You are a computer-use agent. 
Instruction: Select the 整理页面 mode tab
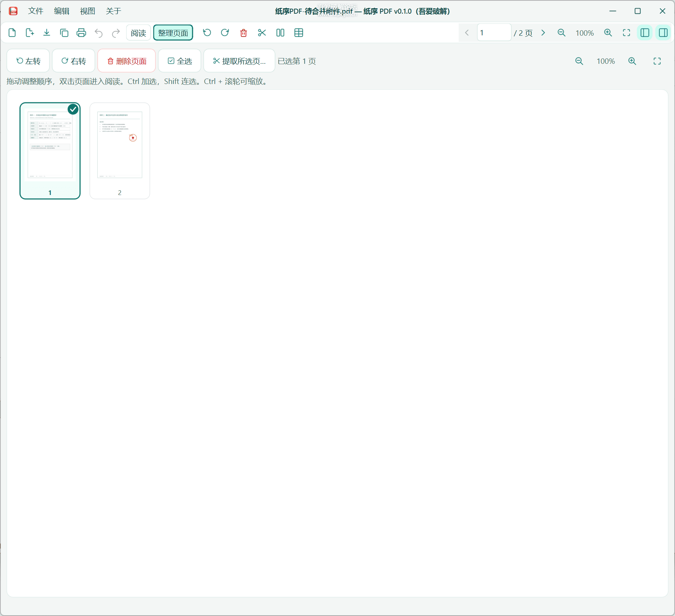click(x=173, y=33)
